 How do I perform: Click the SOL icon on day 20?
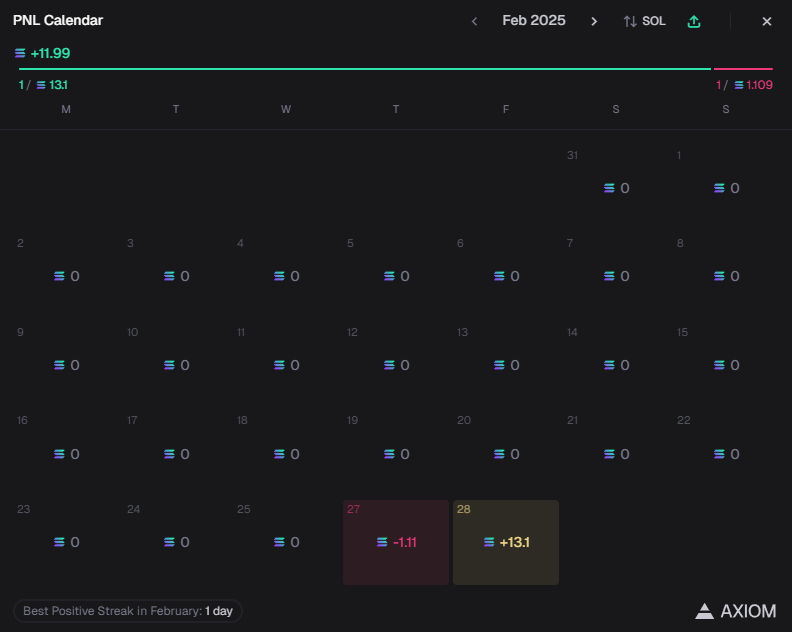coord(499,454)
